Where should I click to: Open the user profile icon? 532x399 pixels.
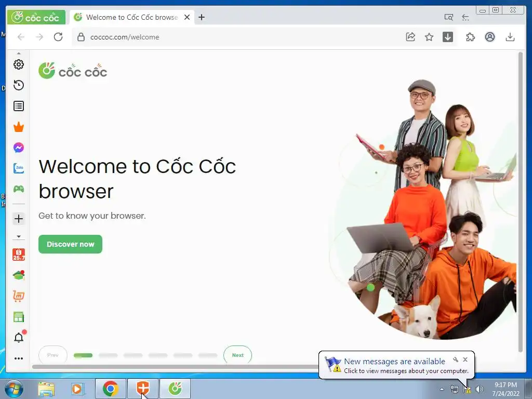[489, 37]
